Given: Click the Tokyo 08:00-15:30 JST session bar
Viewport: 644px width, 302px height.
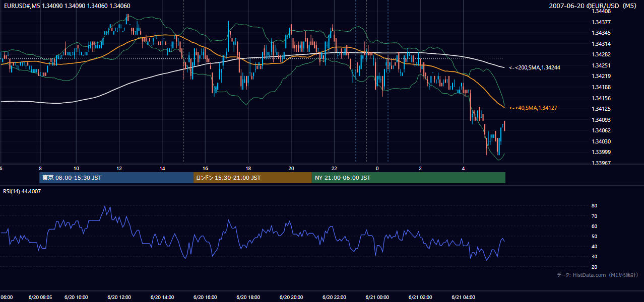Looking at the screenshot, I should 116,178.
